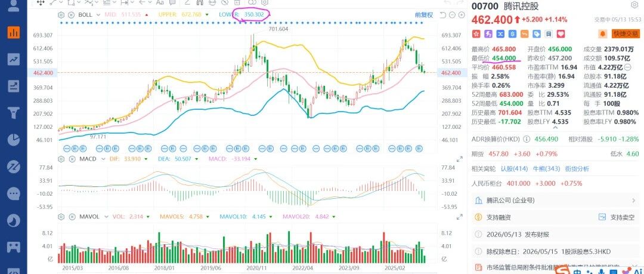The image size is (644, 274).
Task: Click the 历史最高 701.604 value
Action: [509, 113]
